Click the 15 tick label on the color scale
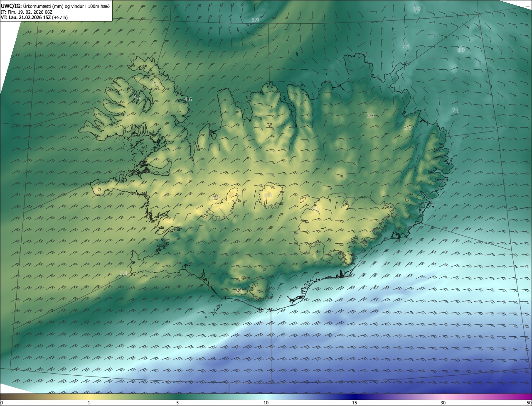This screenshot has height=406, width=532. (x=355, y=403)
